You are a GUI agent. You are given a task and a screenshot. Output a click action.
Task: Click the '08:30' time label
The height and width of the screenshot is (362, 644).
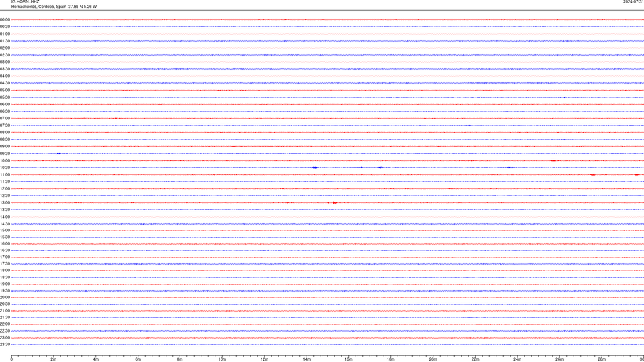coord(5,139)
